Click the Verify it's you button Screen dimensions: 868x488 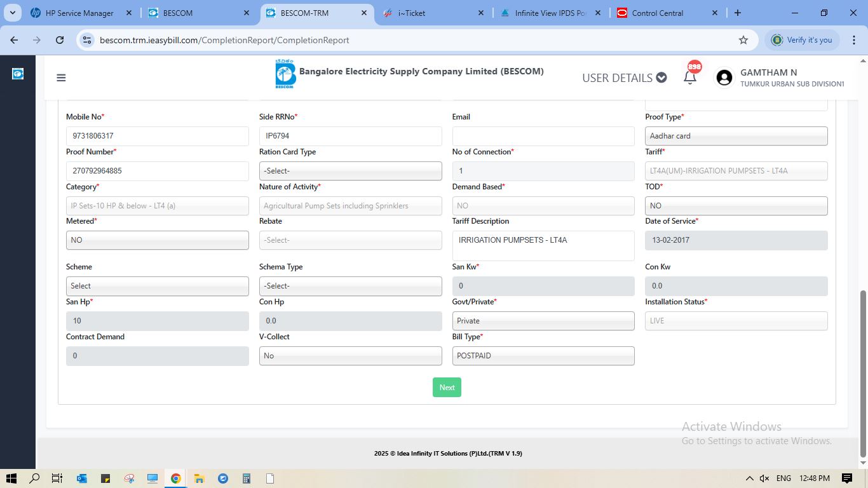pyautogui.click(x=802, y=40)
